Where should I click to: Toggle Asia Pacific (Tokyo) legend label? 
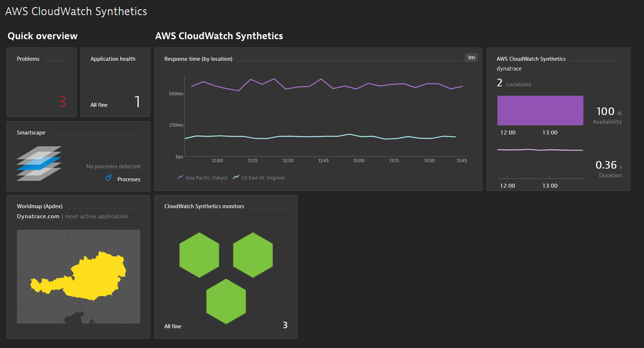(207, 178)
